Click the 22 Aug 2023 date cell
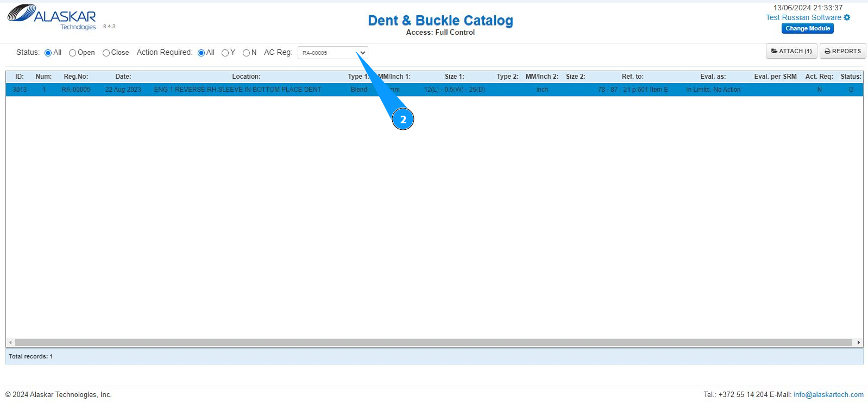The image size is (868, 403). point(123,90)
